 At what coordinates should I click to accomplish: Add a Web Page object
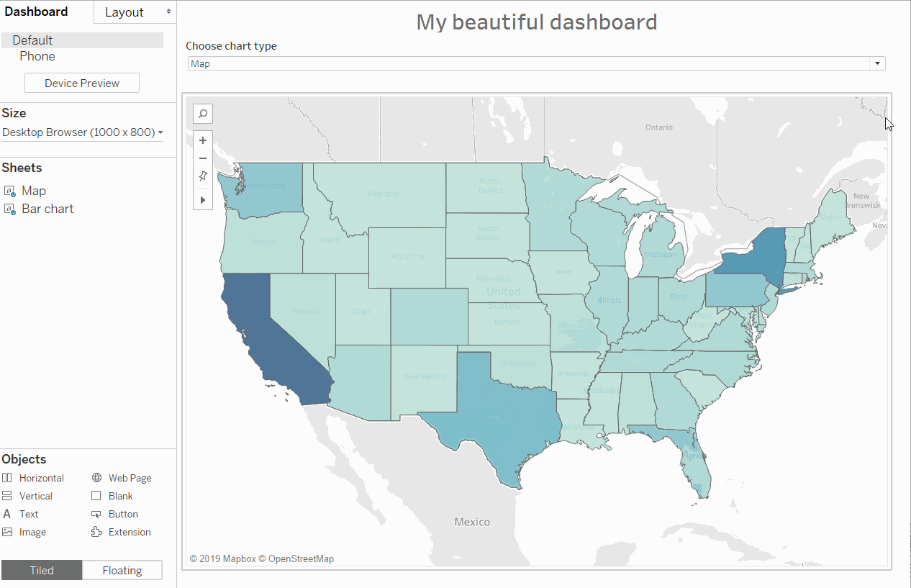(x=97, y=478)
